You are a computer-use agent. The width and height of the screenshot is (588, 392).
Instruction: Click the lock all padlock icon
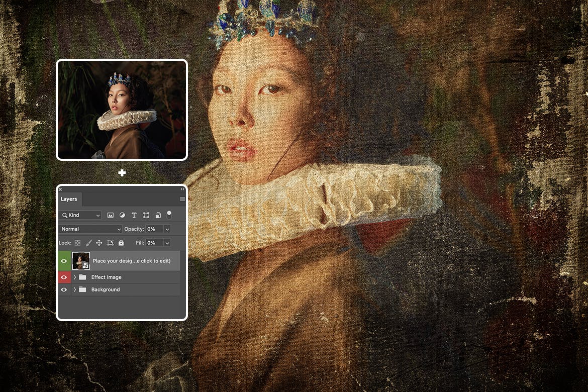[x=121, y=243]
